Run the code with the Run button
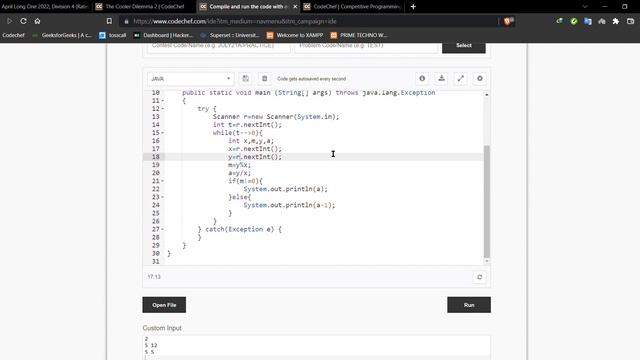The height and width of the screenshot is (360, 640). [x=469, y=305]
